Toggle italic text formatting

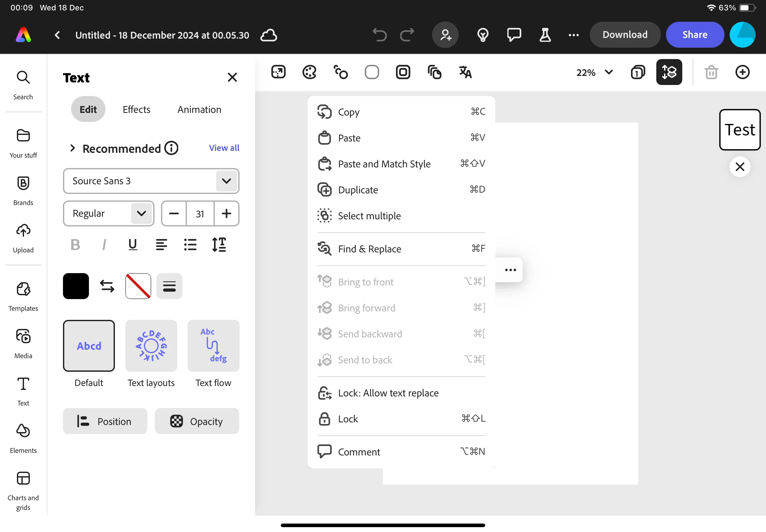point(104,245)
